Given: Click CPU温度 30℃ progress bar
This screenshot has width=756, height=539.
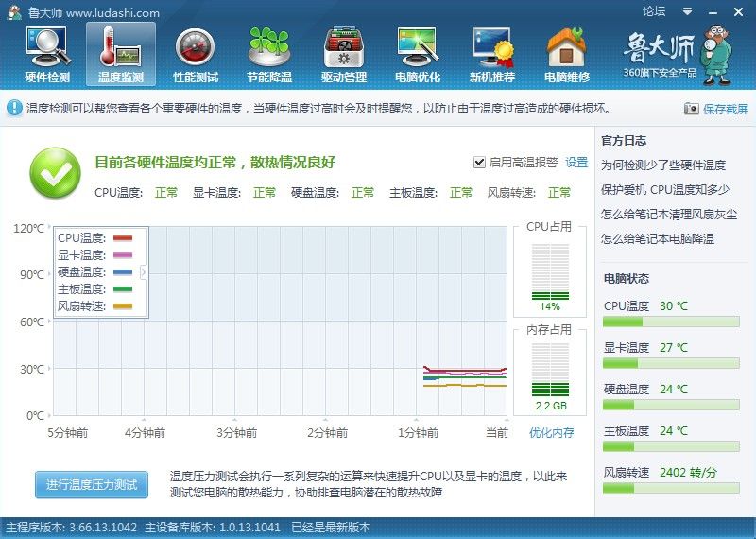Looking at the screenshot, I should (x=671, y=322).
